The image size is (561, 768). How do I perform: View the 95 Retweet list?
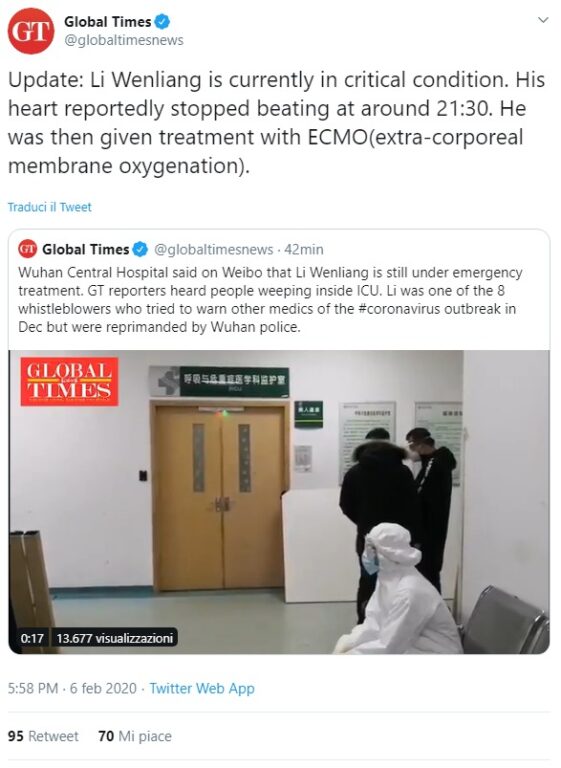43,736
